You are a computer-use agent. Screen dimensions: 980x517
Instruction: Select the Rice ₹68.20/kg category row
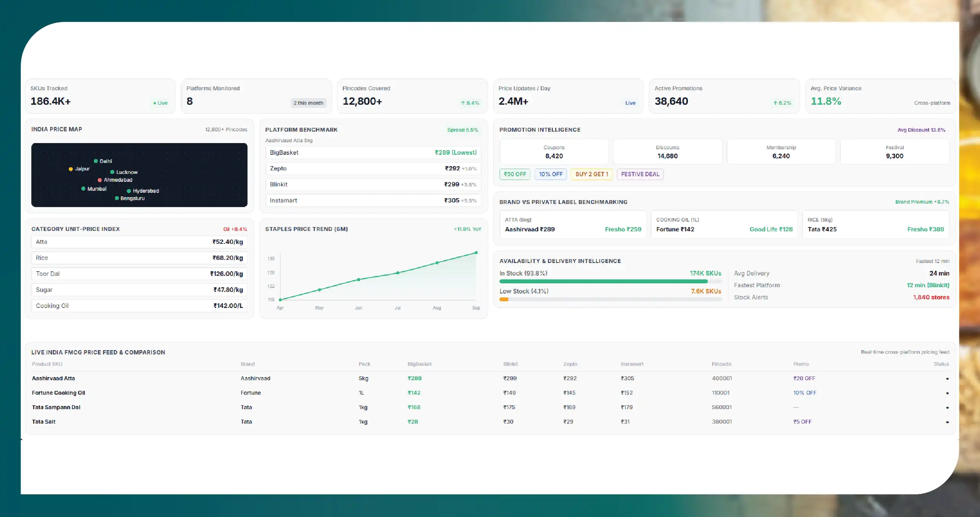(x=139, y=258)
